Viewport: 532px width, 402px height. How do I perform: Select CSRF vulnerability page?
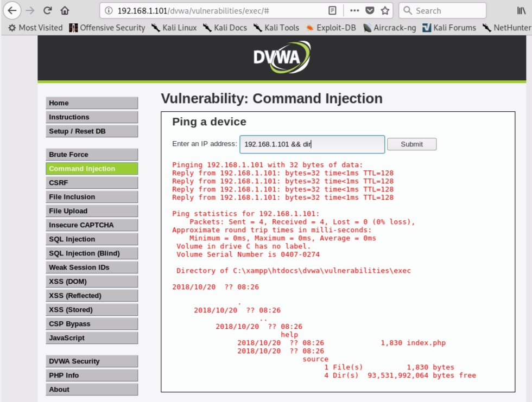click(92, 183)
